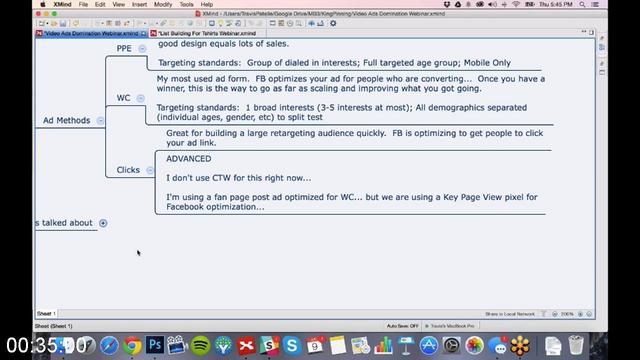Open App Store from the Dock
640x360 pixels.
pos(429,346)
